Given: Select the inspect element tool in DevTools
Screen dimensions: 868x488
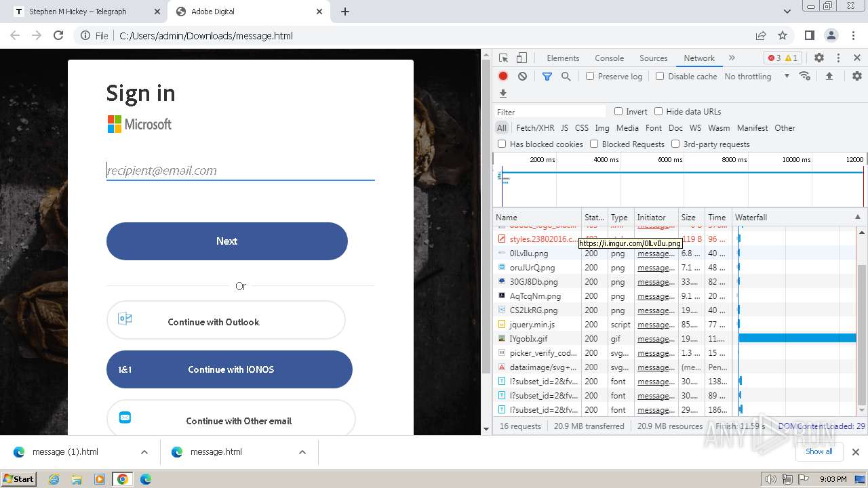Looking at the screenshot, I should click(503, 58).
